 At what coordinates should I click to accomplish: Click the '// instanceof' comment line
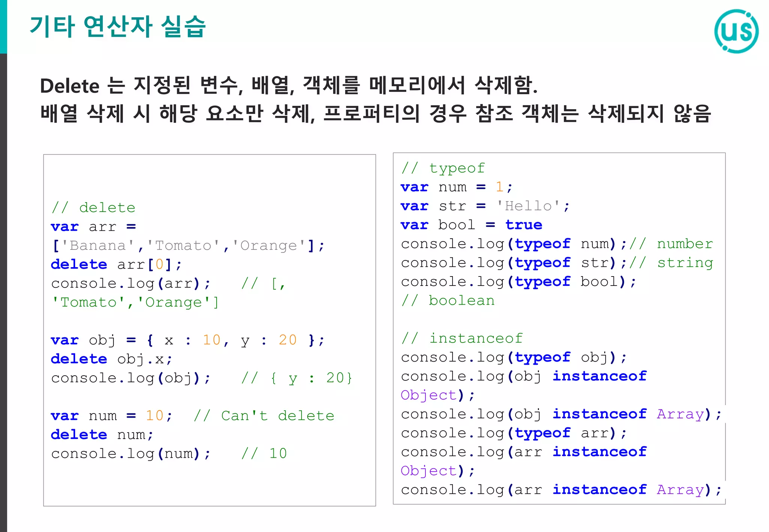(462, 338)
